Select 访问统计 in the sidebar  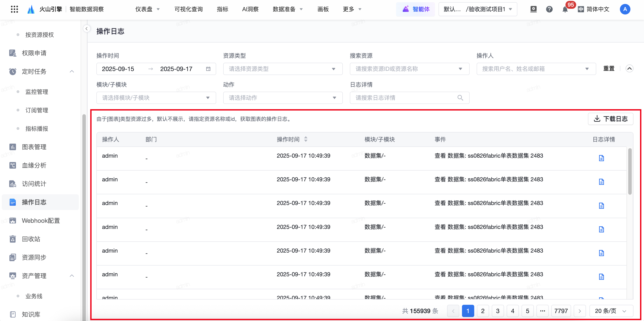[34, 184]
